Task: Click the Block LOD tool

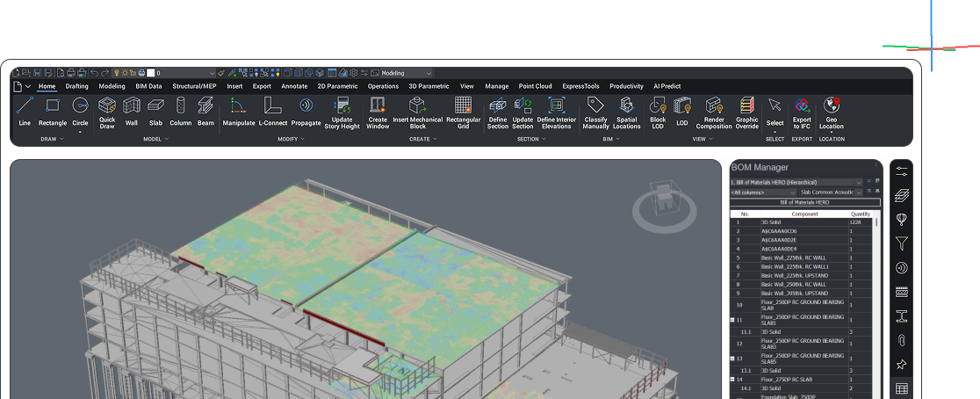Action: pos(658,113)
